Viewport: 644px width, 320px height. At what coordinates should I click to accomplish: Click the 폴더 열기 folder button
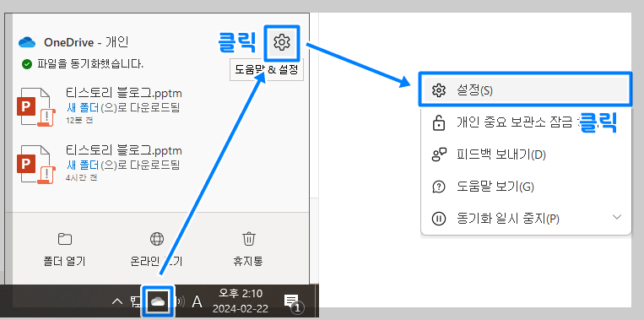coord(64,249)
